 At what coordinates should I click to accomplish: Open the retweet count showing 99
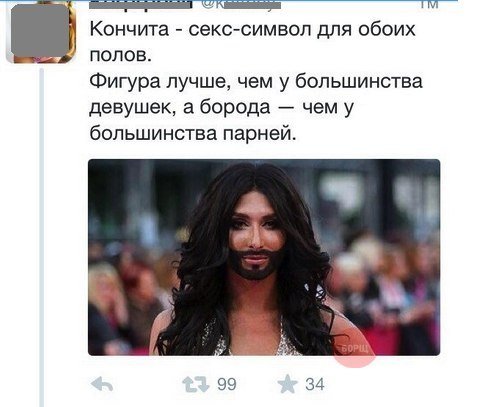tap(227, 384)
